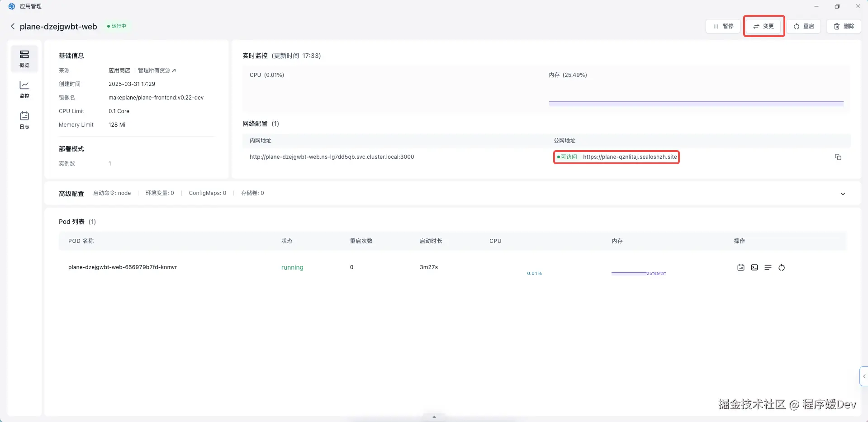Restart the app with the 重启 button
This screenshot has width=868, height=422.
[804, 26]
